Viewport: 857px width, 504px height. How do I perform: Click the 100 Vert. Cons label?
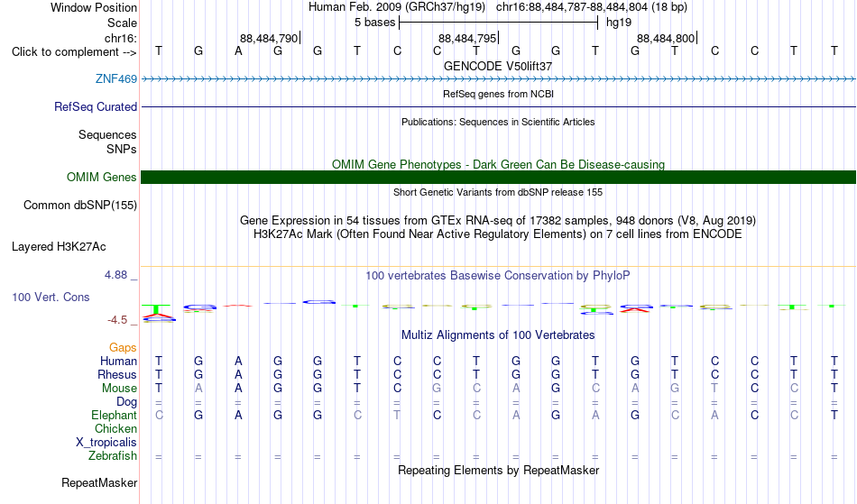[51, 297]
